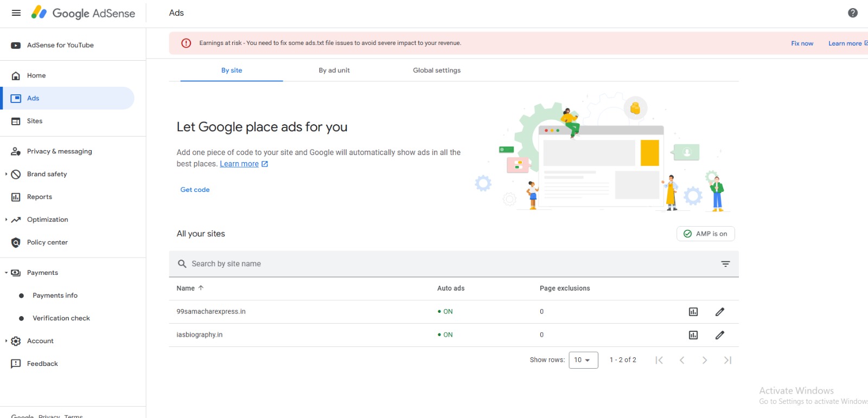The image size is (868, 418).
Task: Click the Optimization trend icon
Action: (16, 220)
